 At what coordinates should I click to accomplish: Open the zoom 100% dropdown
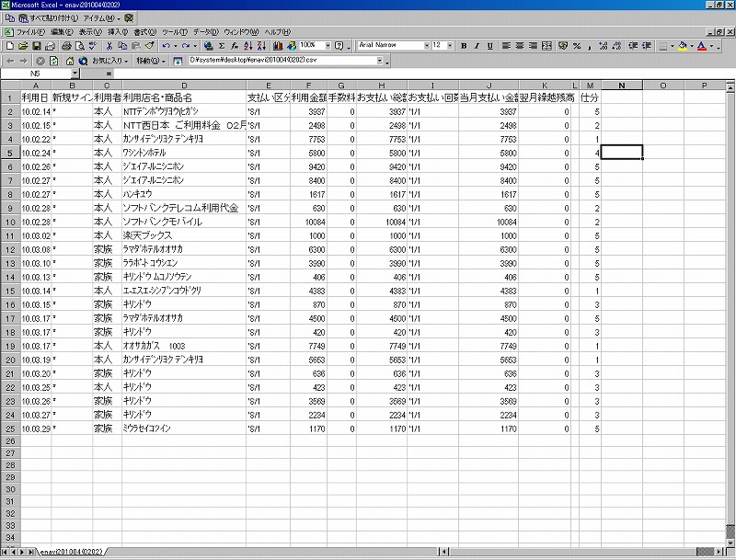pyautogui.click(x=328, y=45)
